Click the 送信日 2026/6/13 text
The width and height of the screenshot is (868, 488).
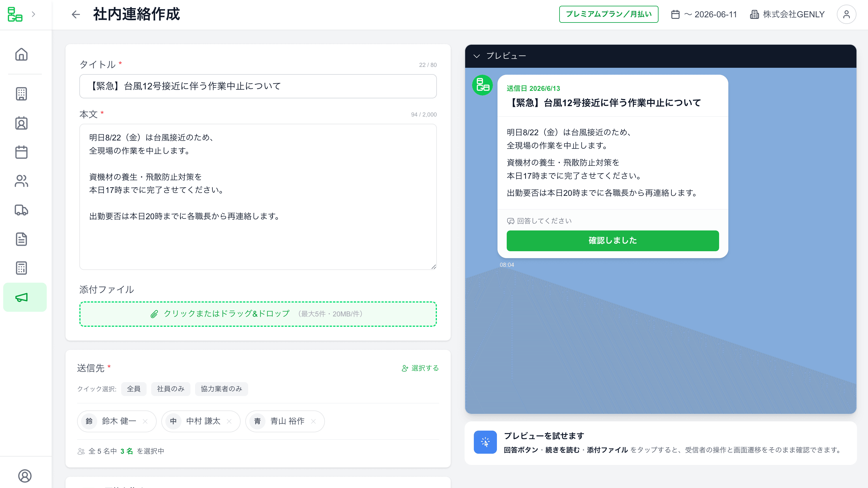533,88
